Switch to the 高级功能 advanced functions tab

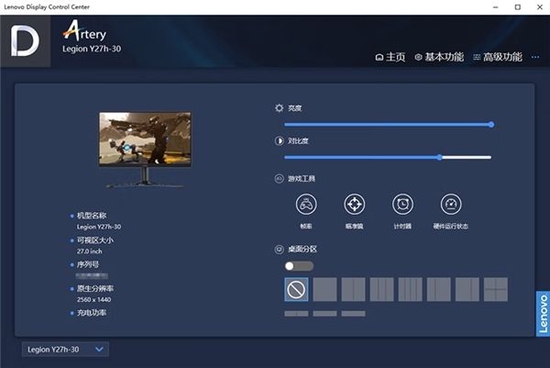coord(498,57)
